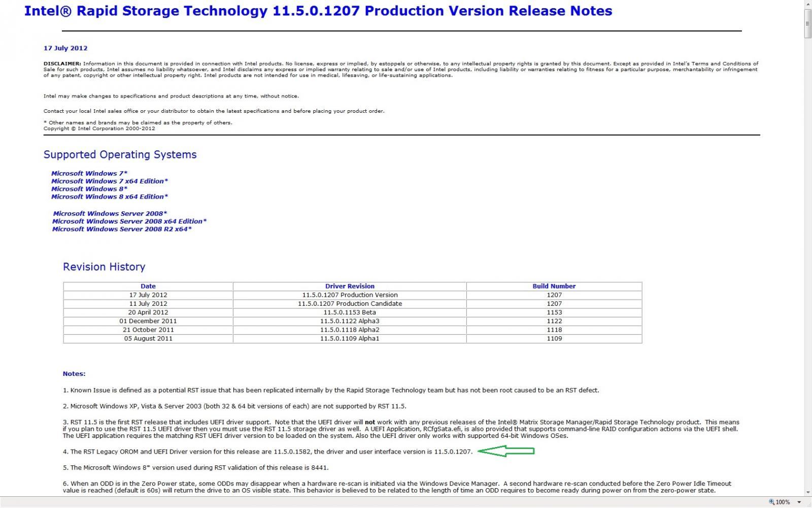
Task: Click the '11.5.0.1109 Alpha1' cell
Action: click(350, 338)
